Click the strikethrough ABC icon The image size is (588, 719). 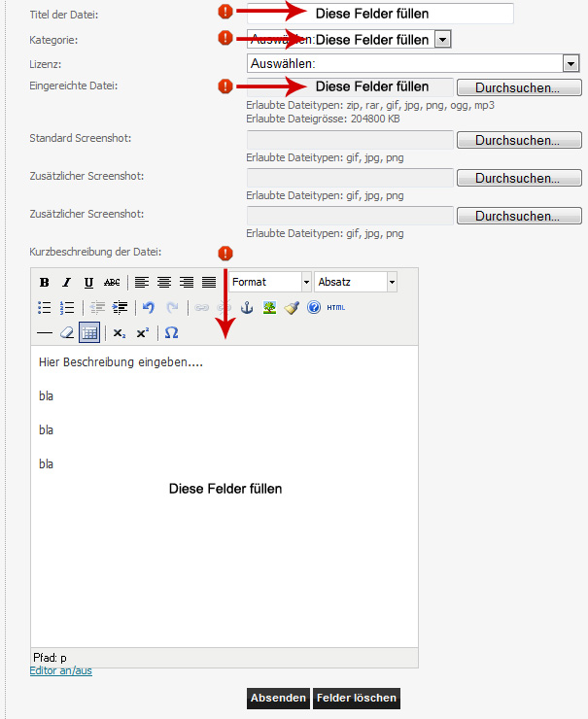click(112, 283)
